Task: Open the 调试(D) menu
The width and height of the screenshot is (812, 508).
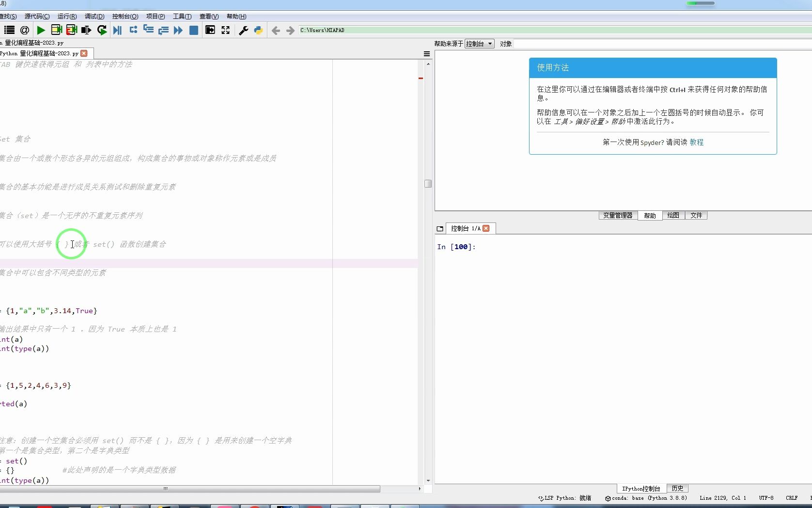Action: tap(94, 16)
